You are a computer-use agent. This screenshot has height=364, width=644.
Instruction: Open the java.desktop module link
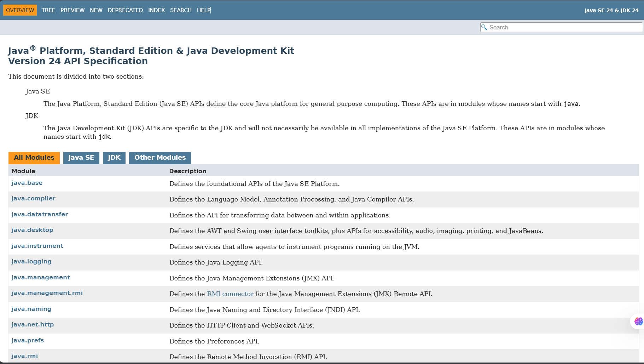point(32,230)
